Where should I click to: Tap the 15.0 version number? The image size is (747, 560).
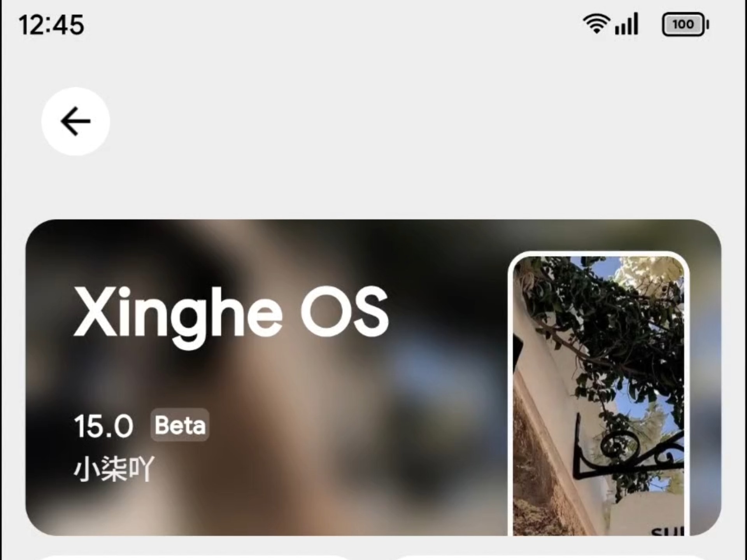coord(103,426)
